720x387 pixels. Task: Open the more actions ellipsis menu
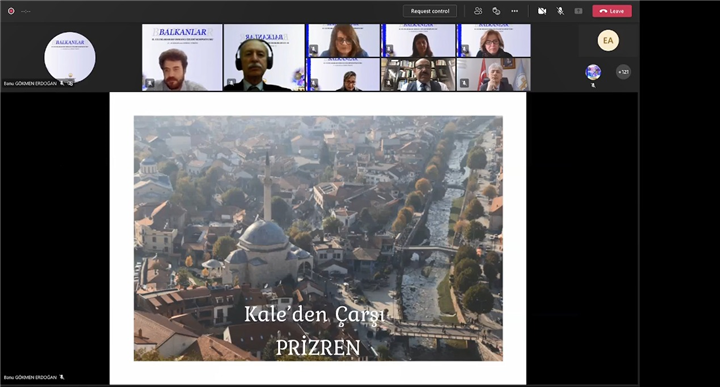point(514,11)
